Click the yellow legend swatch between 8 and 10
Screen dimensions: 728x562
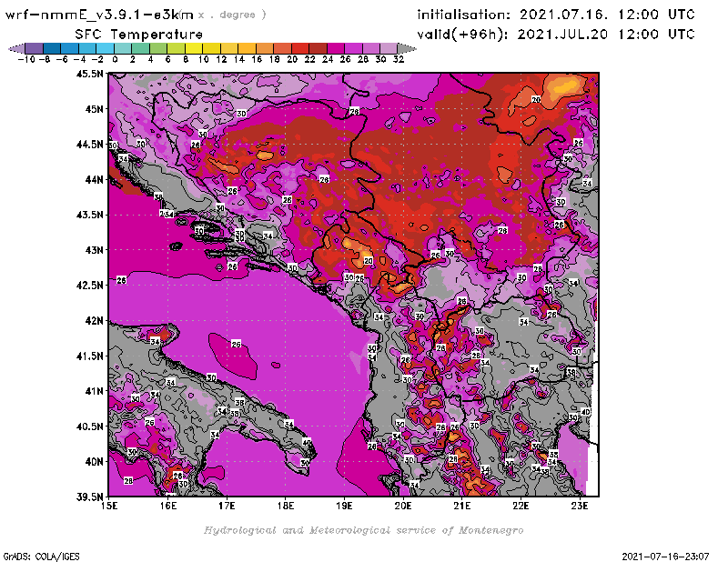click(194, 48)
